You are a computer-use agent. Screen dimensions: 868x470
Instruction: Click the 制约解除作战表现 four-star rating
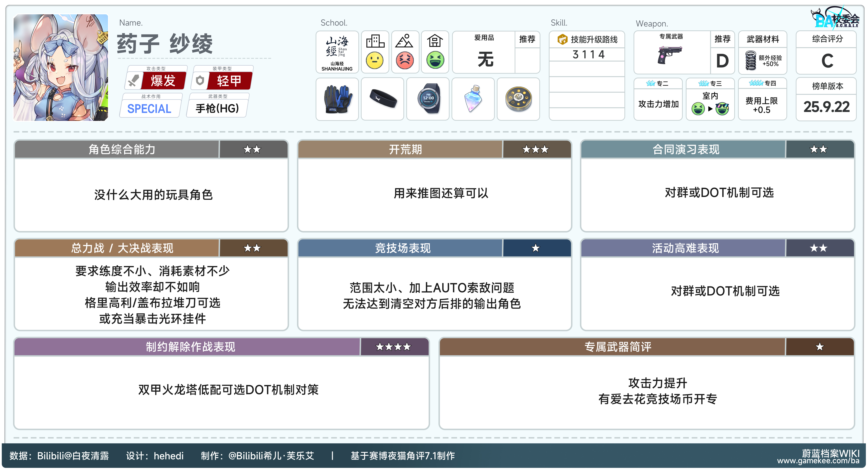tap(394, 347)
